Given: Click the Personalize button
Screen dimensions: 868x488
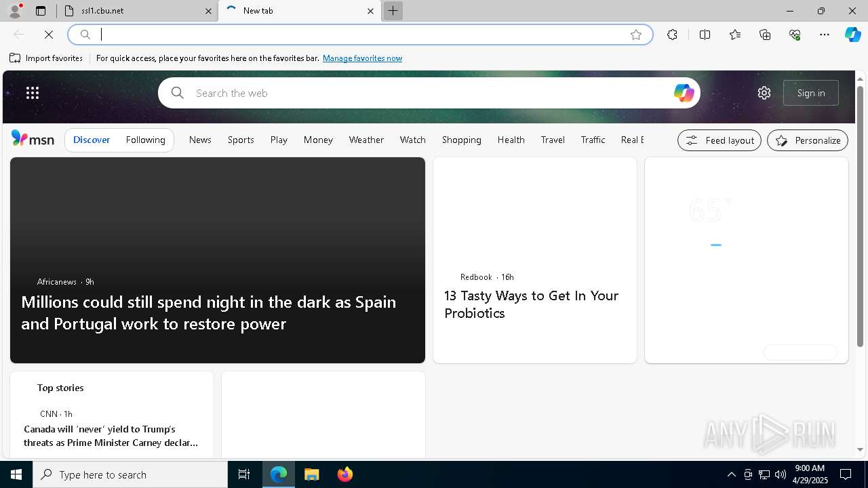Looking at the screenshot, I should (x=808, y=140).
